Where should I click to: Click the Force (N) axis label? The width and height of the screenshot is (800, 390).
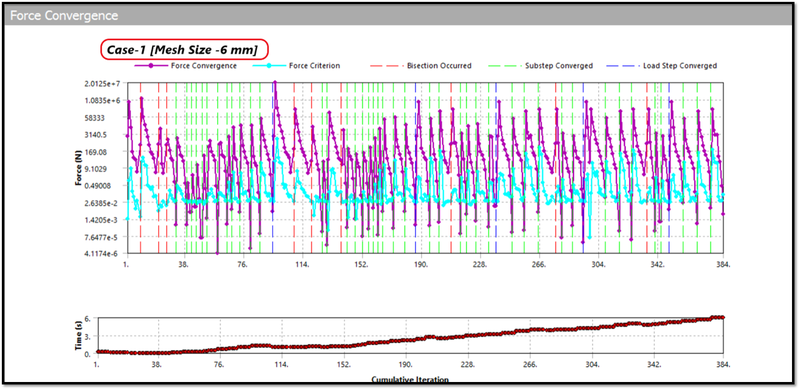pos(79,167)
